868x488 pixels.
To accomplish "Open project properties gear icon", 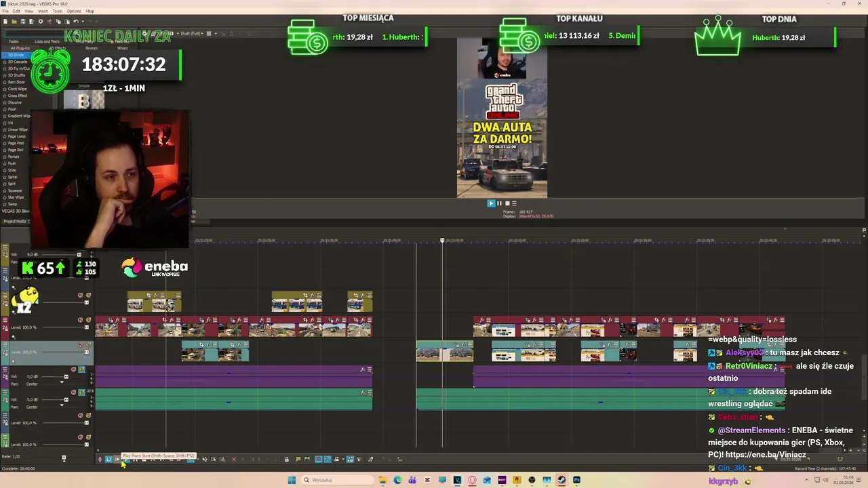I will [40, 22].
